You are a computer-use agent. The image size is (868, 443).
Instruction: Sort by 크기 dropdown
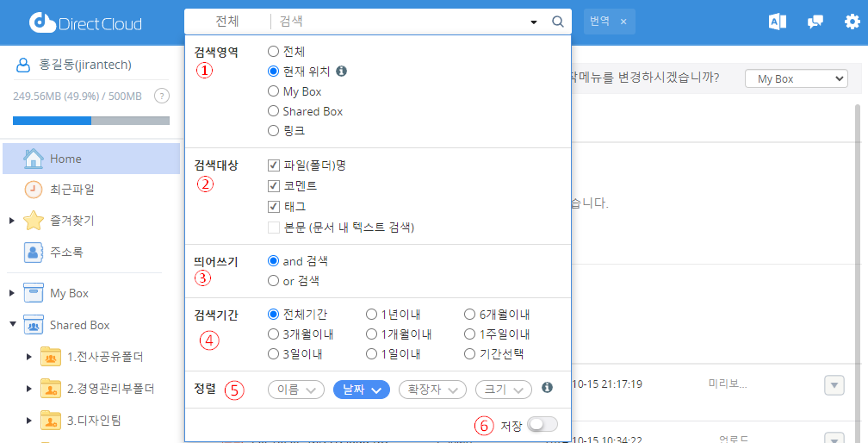coord(504,390)
